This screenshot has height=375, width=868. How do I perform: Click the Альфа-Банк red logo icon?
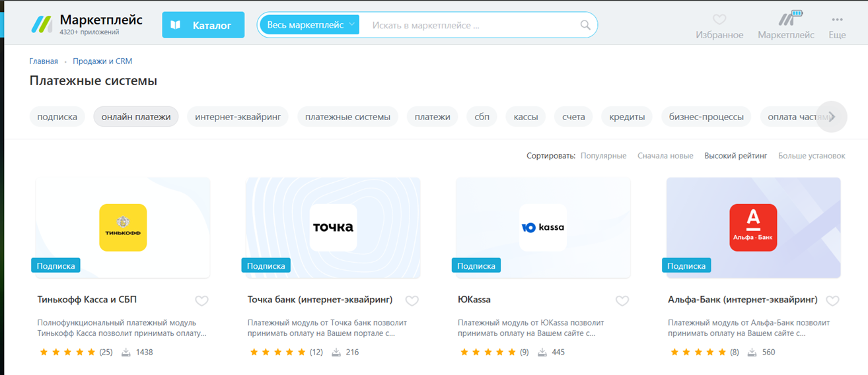pos(753,227)
